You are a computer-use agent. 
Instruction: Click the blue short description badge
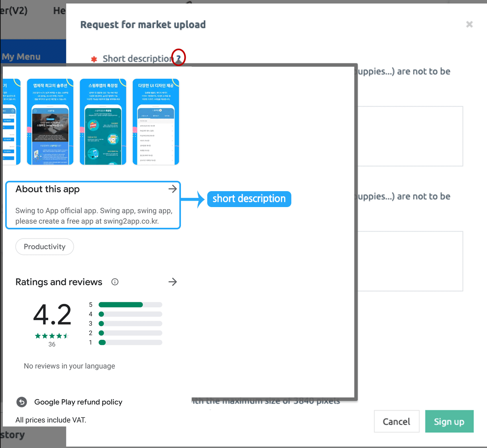pyautogui.click(x=249, y=199)
